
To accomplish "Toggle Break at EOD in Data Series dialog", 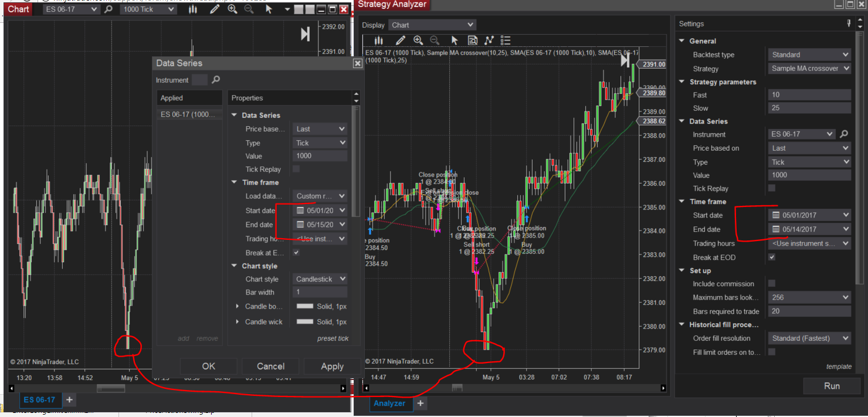I will [x=296, y=253].
